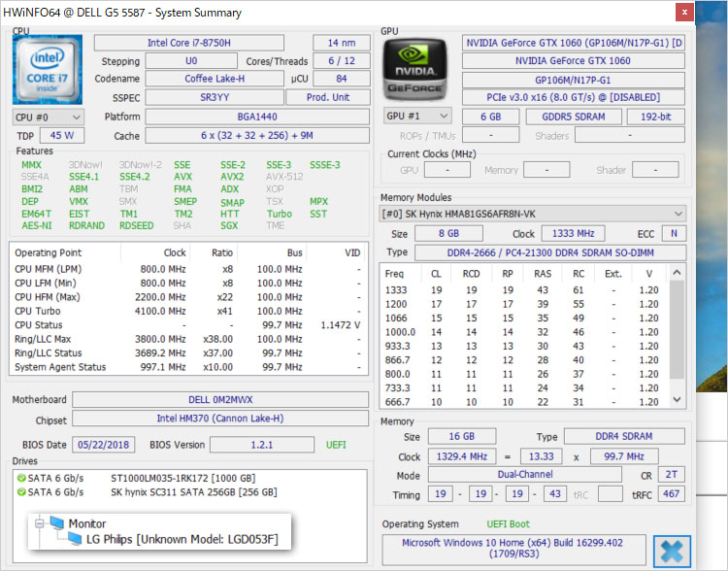Select the CPU HFM (Max) row
The width and height of the screenshot is (728, 571).
tap(188, 297)
